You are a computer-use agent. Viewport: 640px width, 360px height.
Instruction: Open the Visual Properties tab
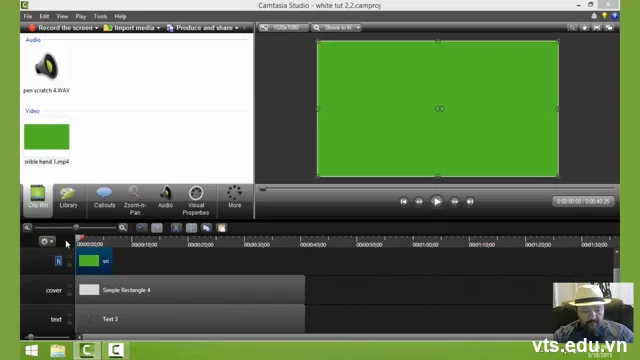tap(196, 200)
